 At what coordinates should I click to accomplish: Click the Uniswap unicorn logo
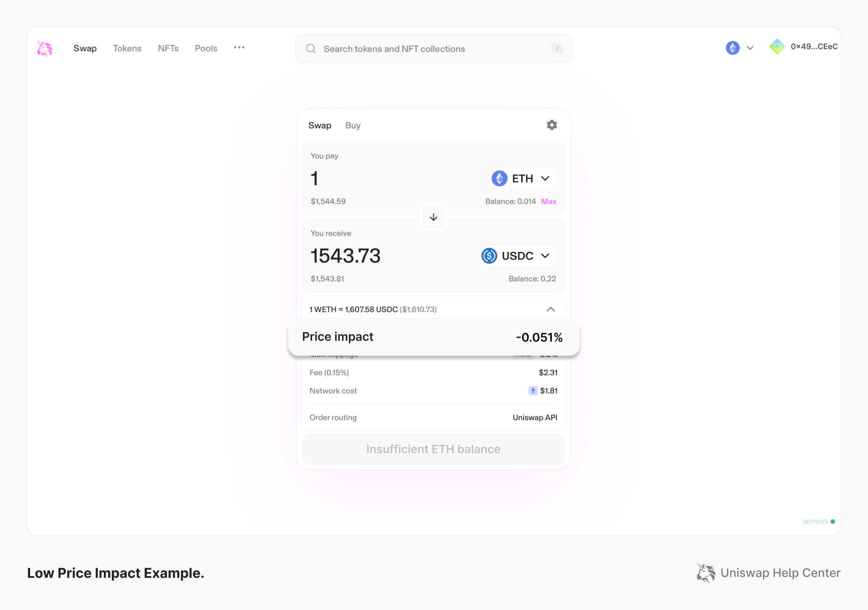tap(45, 48)
